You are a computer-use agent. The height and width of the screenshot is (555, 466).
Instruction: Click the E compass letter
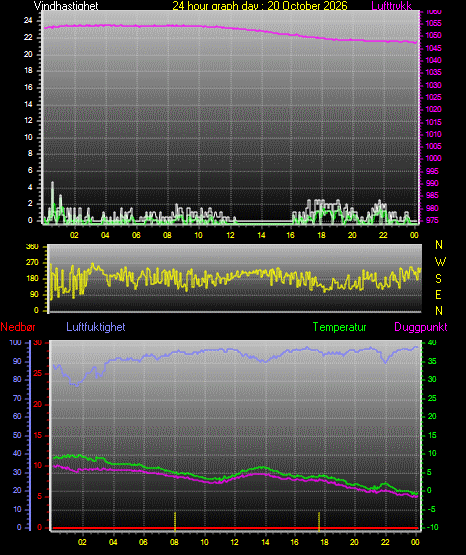(x=438, y=294)
